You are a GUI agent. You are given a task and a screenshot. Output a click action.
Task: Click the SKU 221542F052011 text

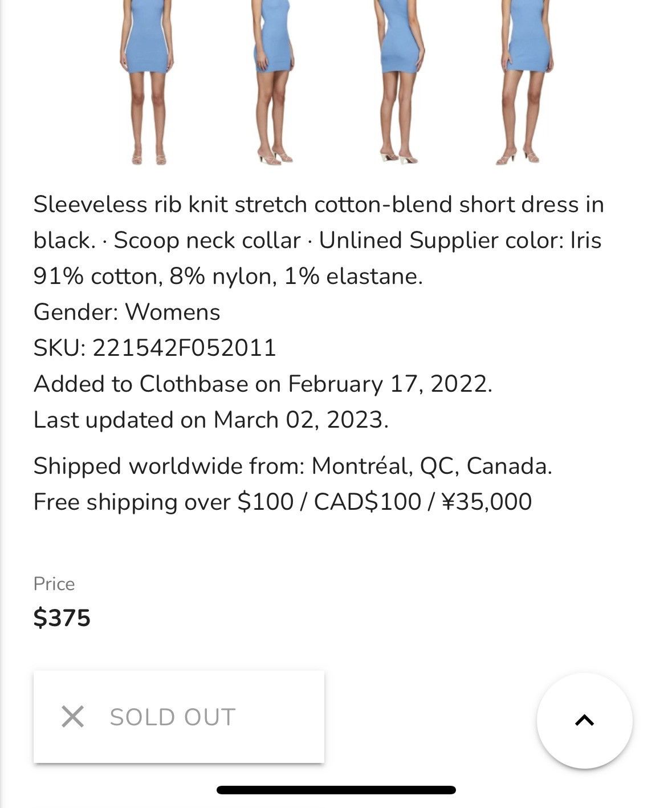point(155,348)
